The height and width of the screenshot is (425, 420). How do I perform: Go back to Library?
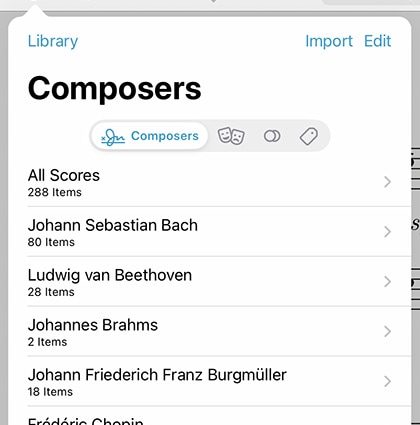[53, 41]
